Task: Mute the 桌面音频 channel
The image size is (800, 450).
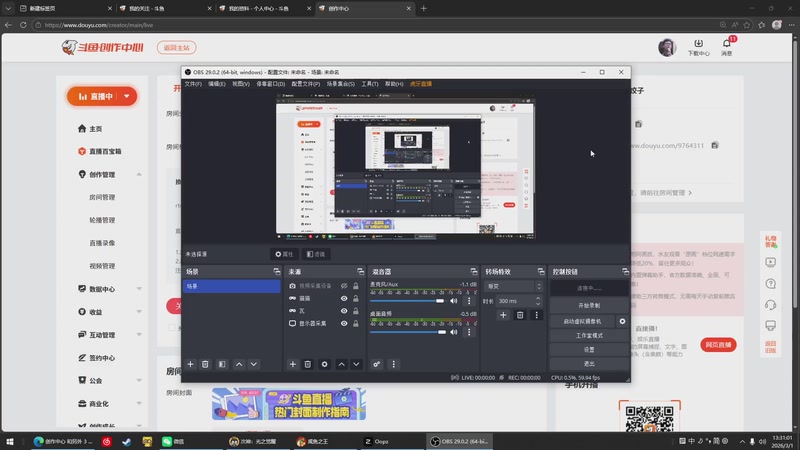Action: [x=454, y=332]
